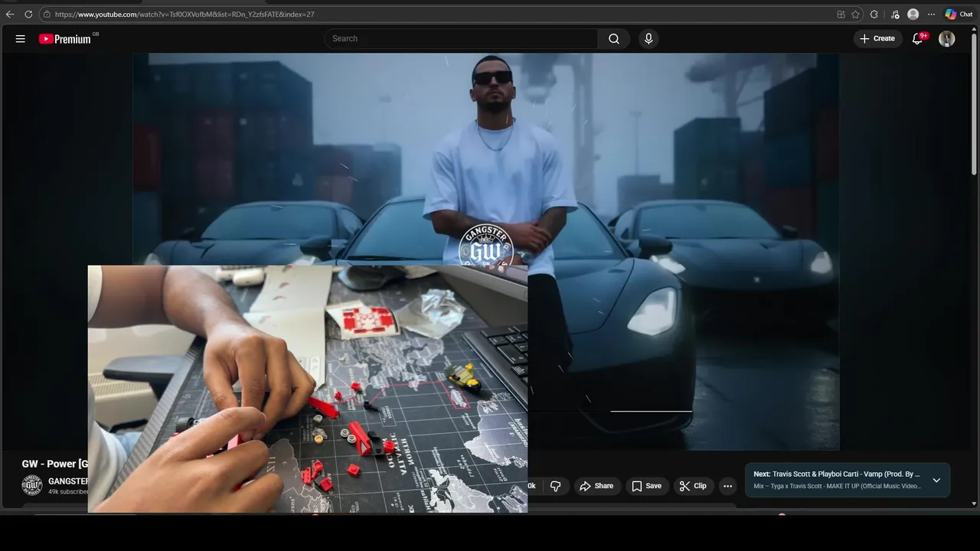Click the page vertical scrollbar
Viewport: 980px width, 551px height.
pos(974,103)
